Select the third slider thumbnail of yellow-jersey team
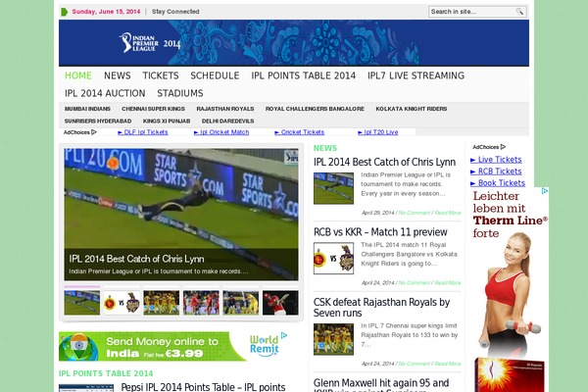588x392 pixels. pyautogui.click(x=162, y=303)
